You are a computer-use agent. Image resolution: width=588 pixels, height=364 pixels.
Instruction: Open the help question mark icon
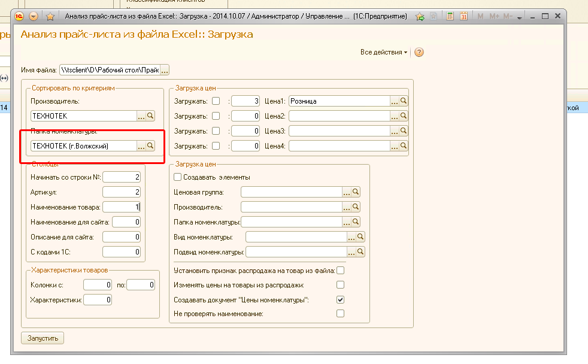[x=419, y=52]
